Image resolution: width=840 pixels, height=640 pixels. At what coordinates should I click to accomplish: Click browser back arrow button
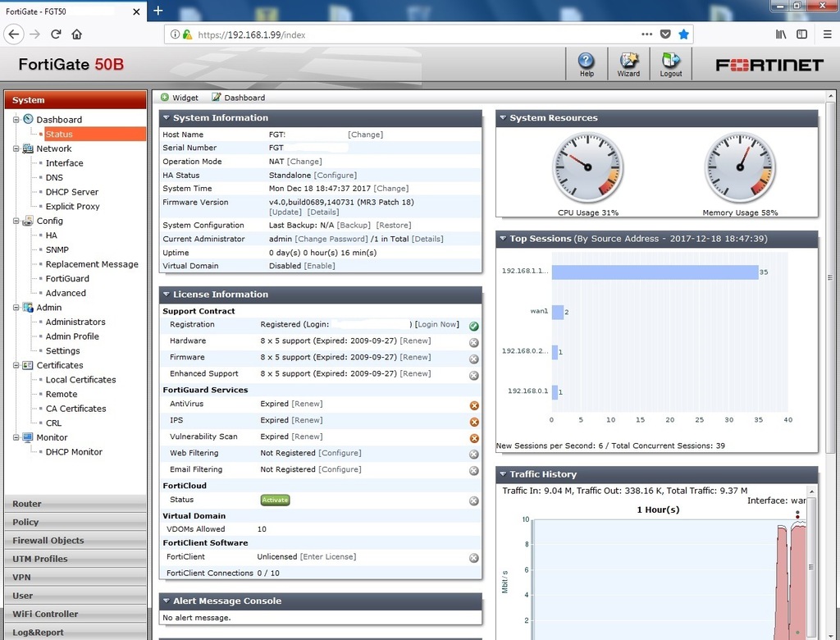coord(14,34)
